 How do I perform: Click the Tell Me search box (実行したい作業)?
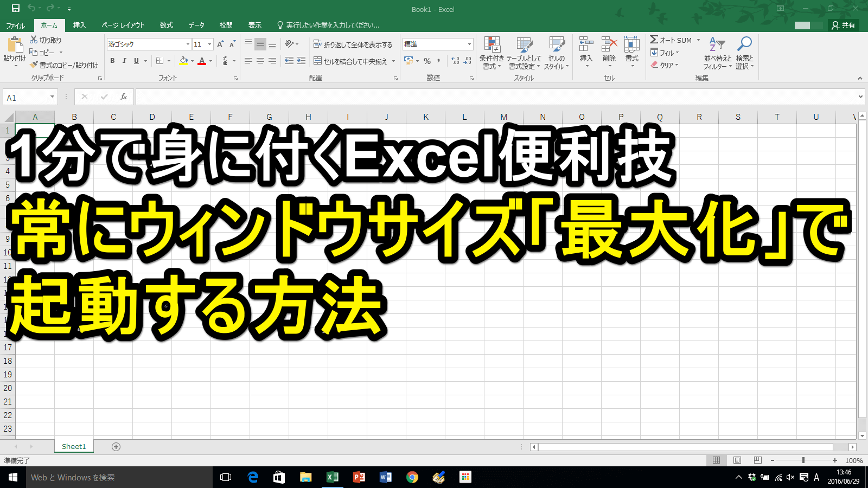click(x=328, y=25)
